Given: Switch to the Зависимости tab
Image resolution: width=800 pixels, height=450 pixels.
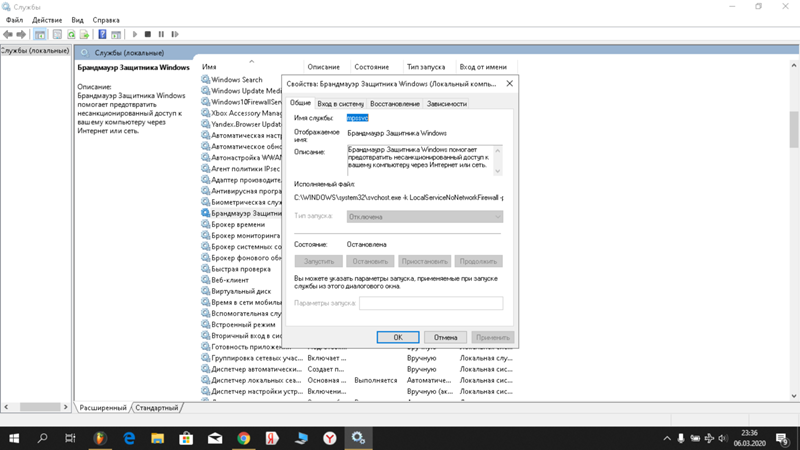Looking at the screenshot, I should 446,104.
